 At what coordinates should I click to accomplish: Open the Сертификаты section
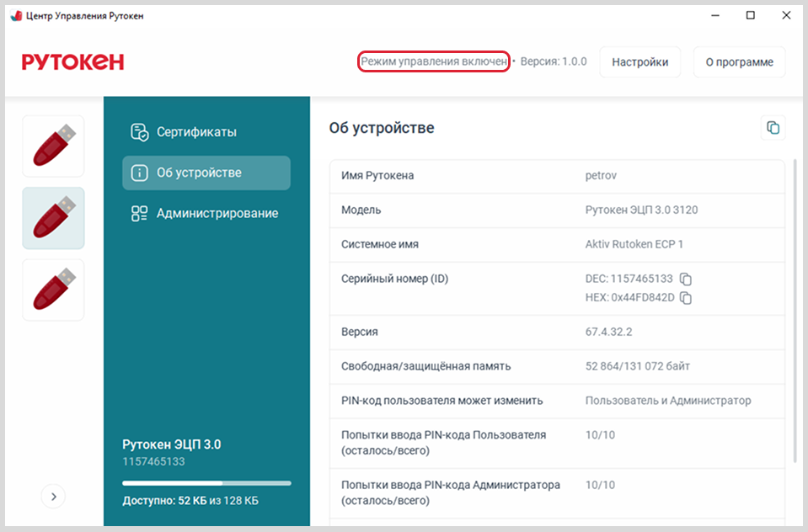pyautogui.click(x=195, y=132)
